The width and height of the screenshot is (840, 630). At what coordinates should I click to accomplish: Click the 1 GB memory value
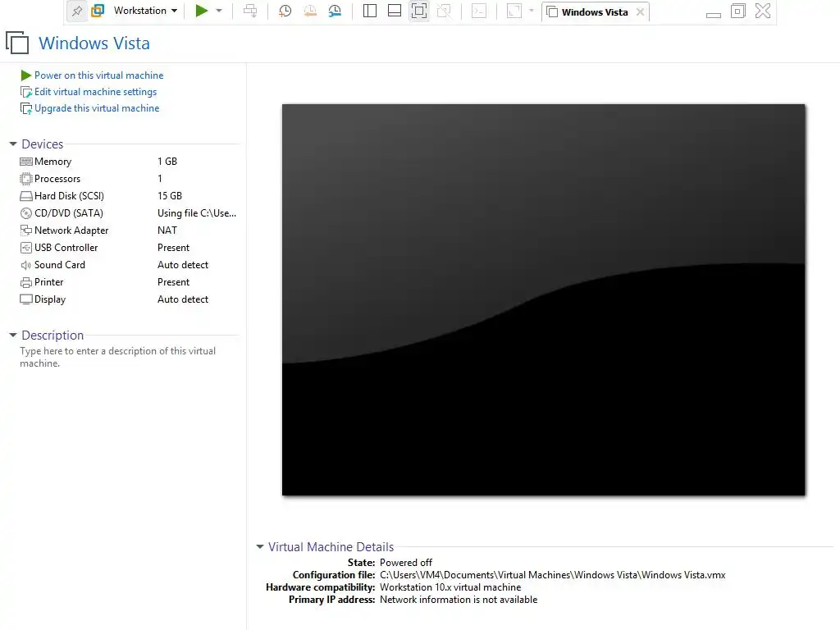167,162
